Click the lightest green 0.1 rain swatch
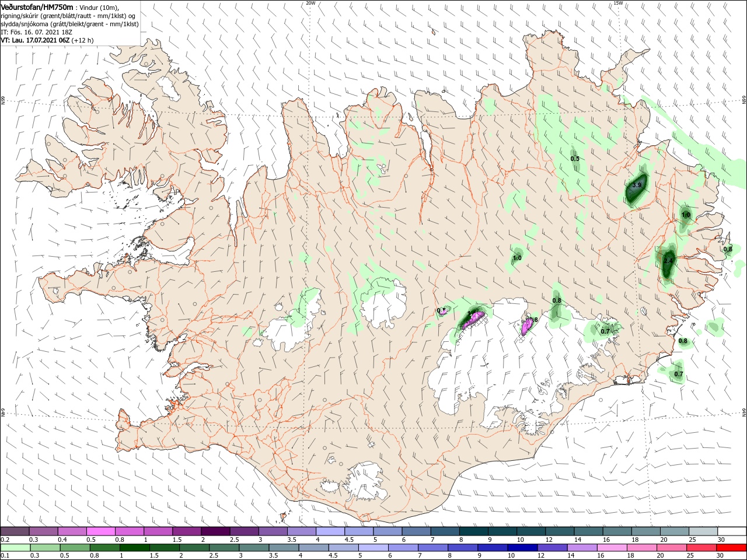Viewport: 747px width, 560px height. pos(15,548)
